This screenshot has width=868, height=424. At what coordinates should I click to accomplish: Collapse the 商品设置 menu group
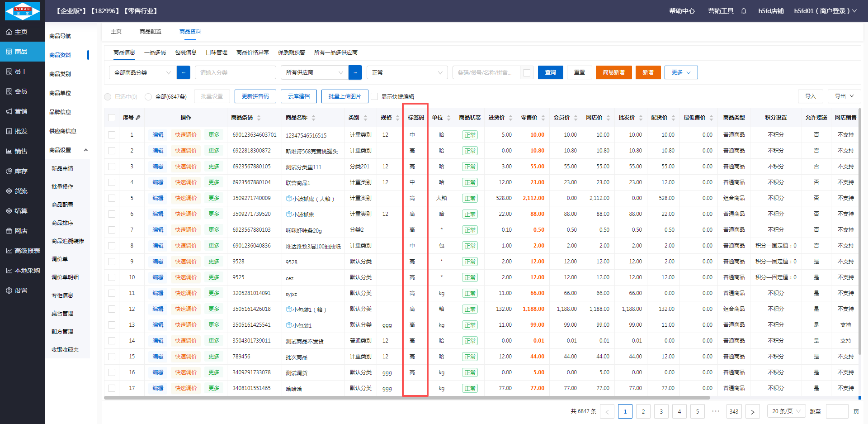tap(85, 150)
